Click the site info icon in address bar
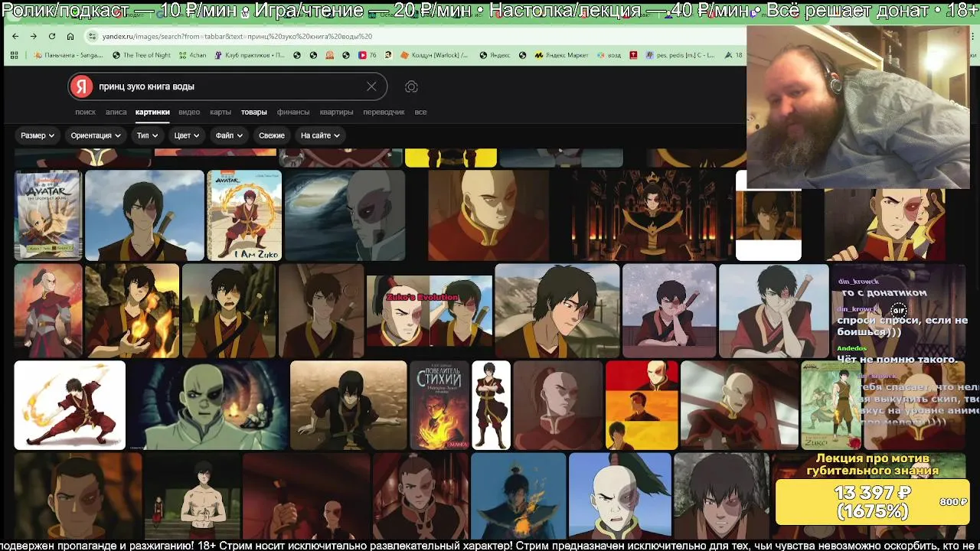 [x=93, y=36]
